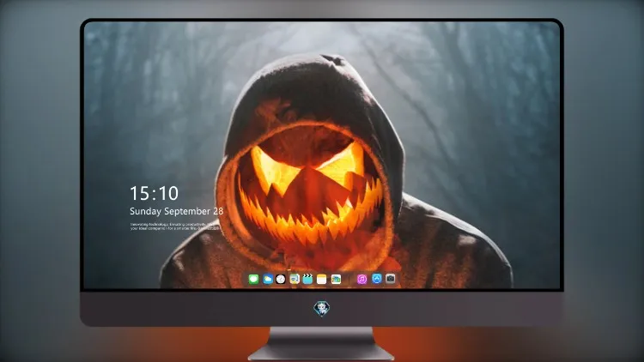
Task: Click the Sunday September 28 date text
Action: [177, 211]
